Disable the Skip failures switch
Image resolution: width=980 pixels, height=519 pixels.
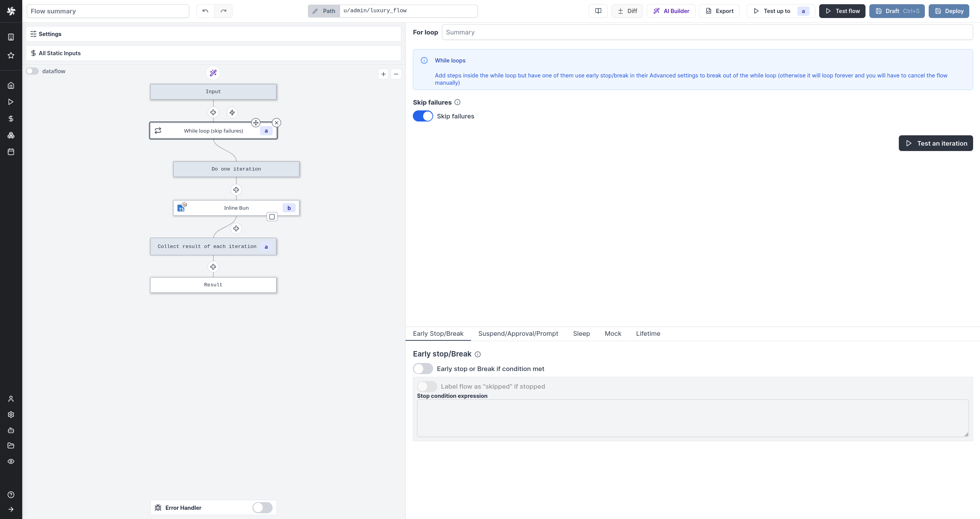(423, 116)
